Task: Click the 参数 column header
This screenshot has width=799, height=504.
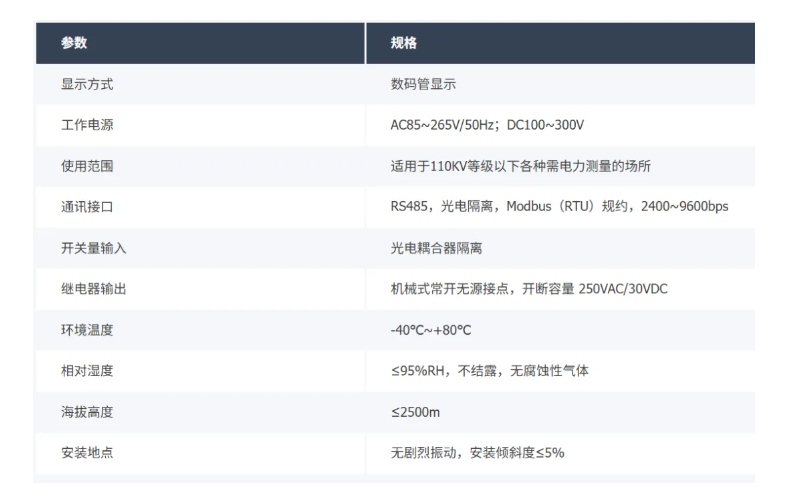Action: tap(75, 44)
